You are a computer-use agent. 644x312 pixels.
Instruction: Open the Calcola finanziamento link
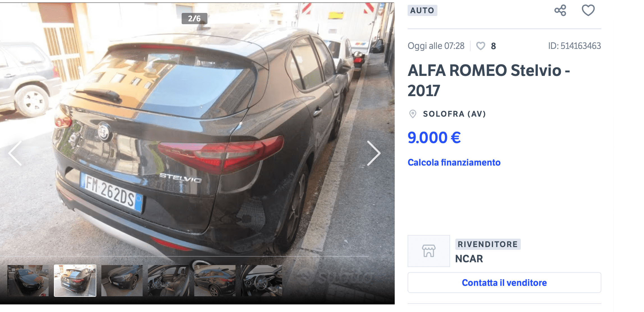tap(454, 162)
